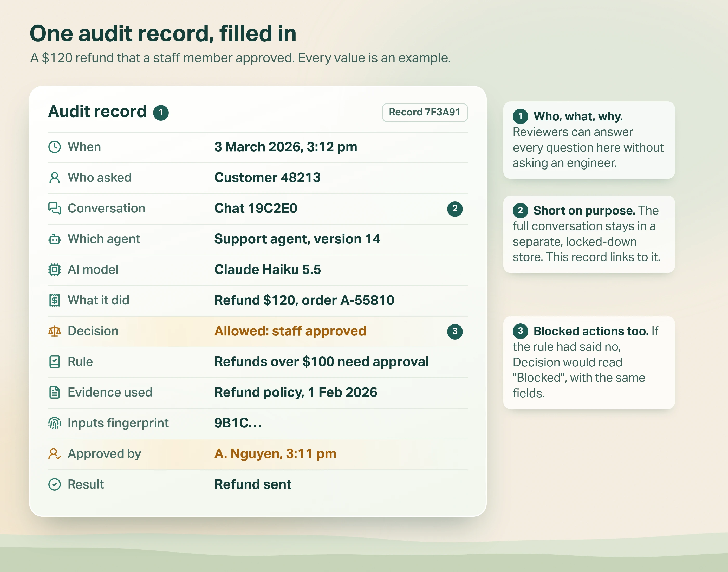Click the approved-user icon beside Approved by

coord(55,454)
